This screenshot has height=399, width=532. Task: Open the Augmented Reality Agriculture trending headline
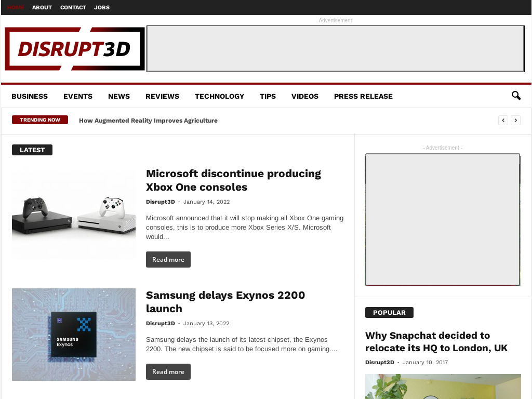[x=148, y=121]
